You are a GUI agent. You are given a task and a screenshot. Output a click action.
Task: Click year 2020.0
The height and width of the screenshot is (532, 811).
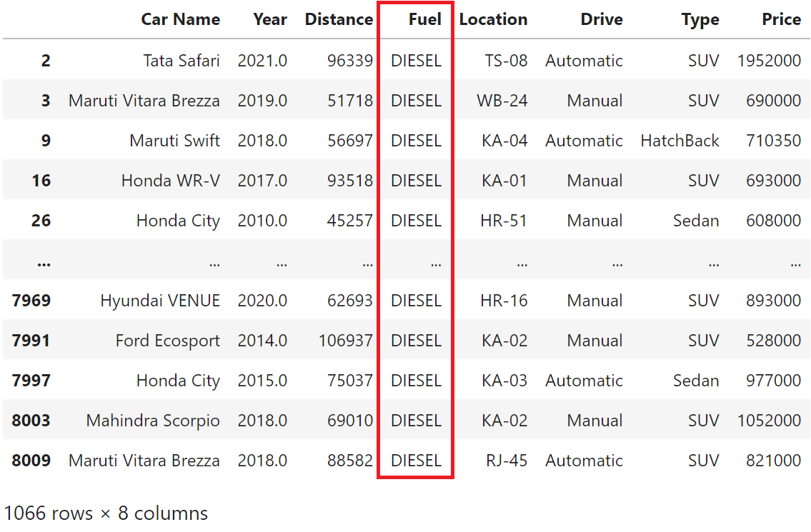tap(262, 301)
